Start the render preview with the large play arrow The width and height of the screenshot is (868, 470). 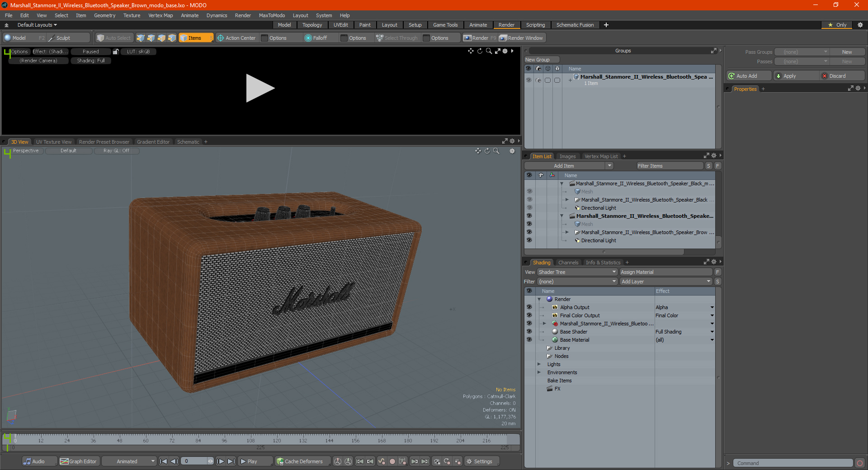[260, 88]
